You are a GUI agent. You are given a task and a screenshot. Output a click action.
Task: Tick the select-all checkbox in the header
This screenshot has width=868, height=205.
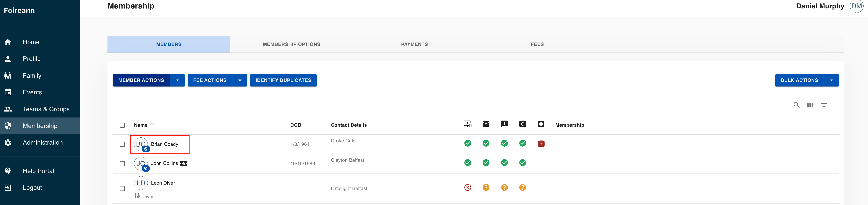point(122,125)
